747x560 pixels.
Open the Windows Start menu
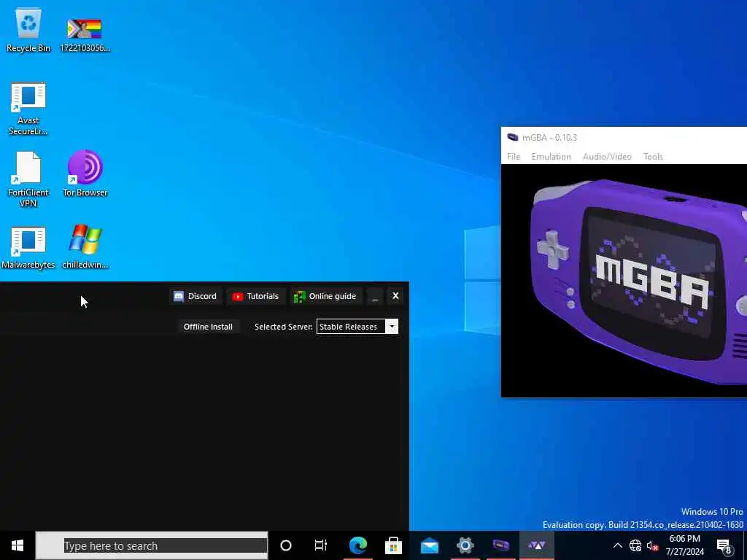pos(18,545)
